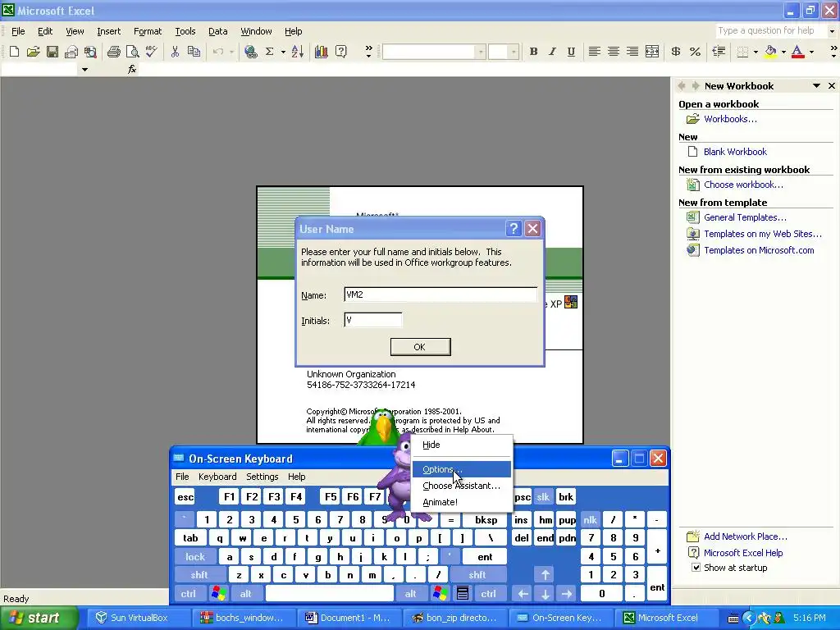Open the Excel Data menu
This screenshot has height=630, width=840.
[217, 31]
